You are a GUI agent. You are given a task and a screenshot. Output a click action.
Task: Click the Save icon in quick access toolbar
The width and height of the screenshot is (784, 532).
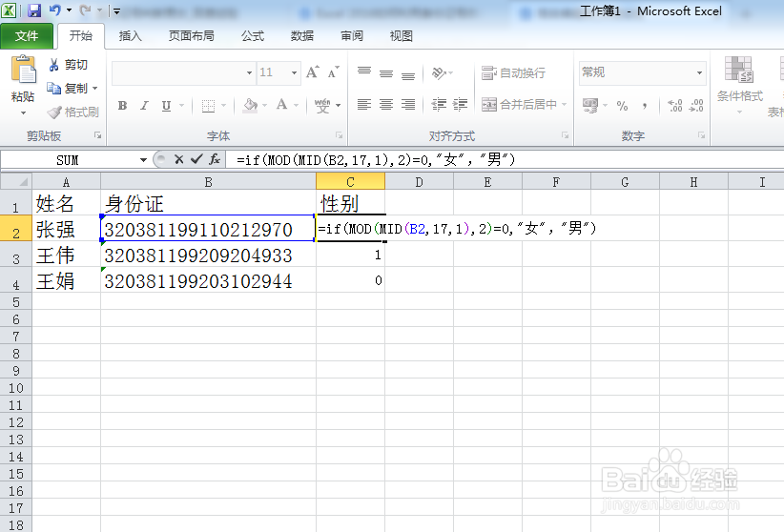(33, 10)
